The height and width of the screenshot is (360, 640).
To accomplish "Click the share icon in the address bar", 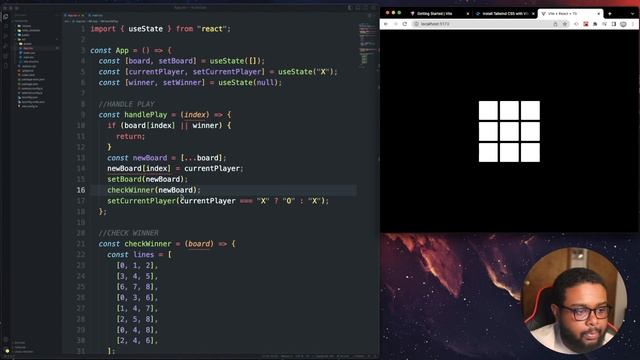I will (555, 24).
